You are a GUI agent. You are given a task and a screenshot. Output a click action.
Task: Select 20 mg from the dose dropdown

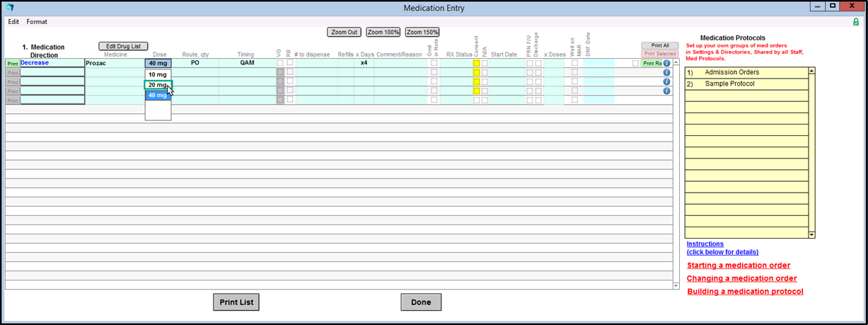[x=157, y=85]
